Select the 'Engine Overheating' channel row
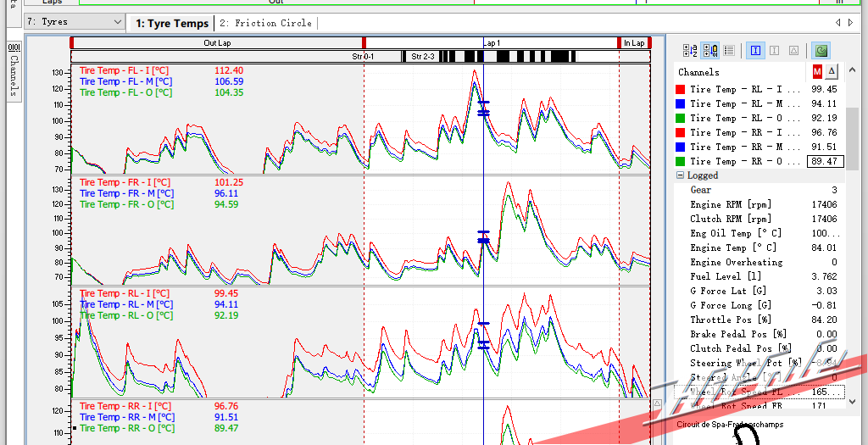Viewport: 868px width, 445px height. coord(759,262)
